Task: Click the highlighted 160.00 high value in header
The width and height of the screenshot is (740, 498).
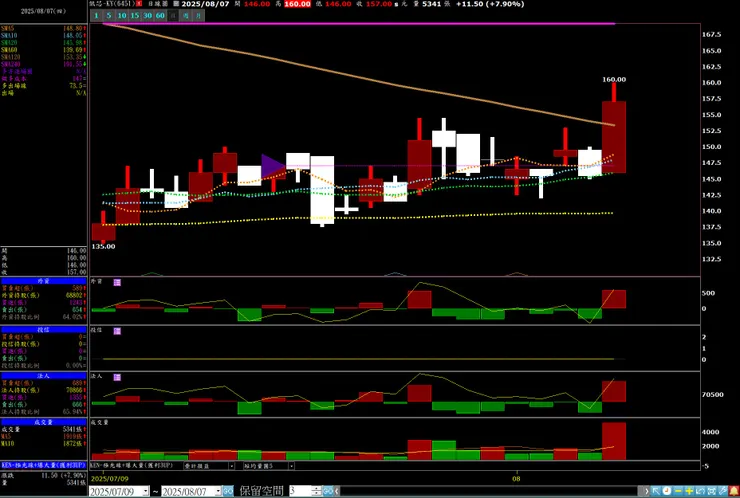Action: click(x=297, y=4)
